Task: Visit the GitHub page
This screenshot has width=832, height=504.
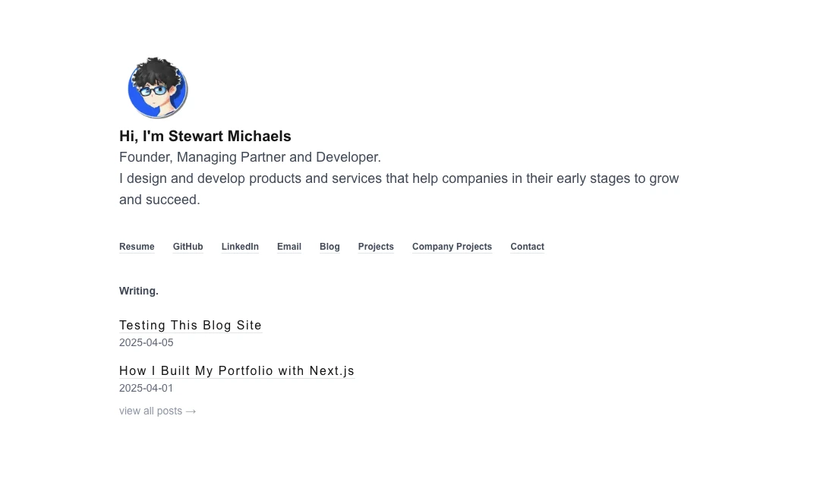Action: coord(188,246)
